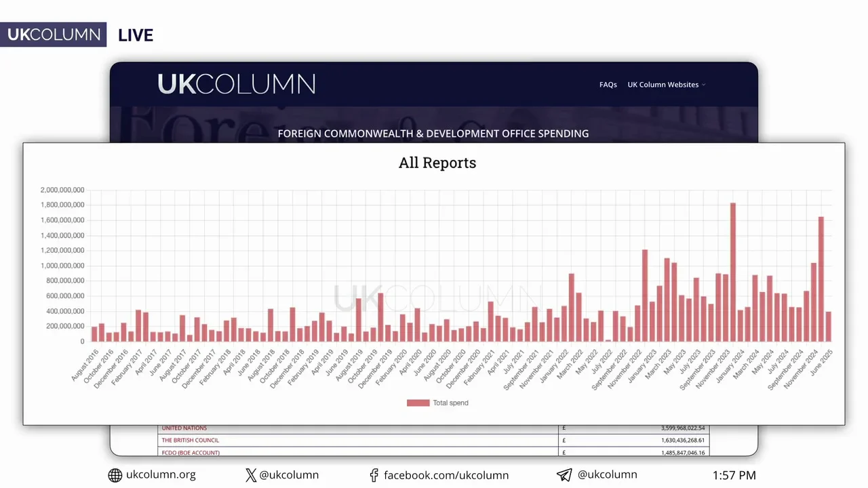
Task: Click the Telegram paper plane icon
Action: point(564,475)
